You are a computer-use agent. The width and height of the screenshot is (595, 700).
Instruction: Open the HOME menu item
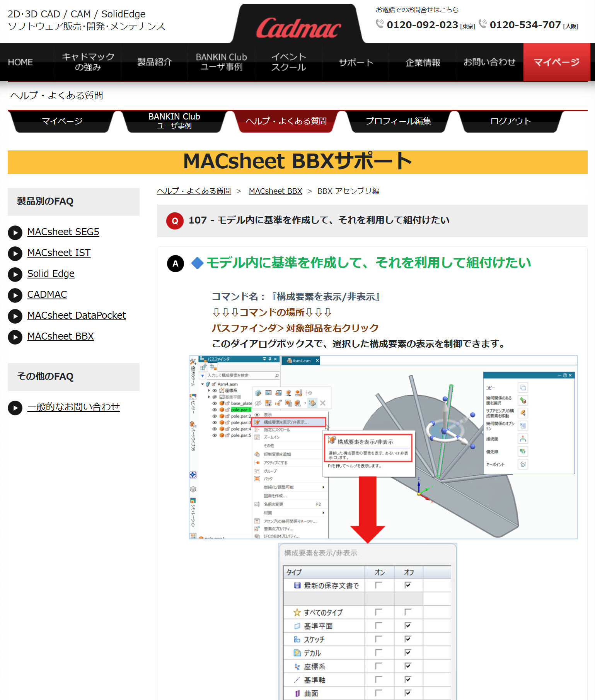point(20,62)
